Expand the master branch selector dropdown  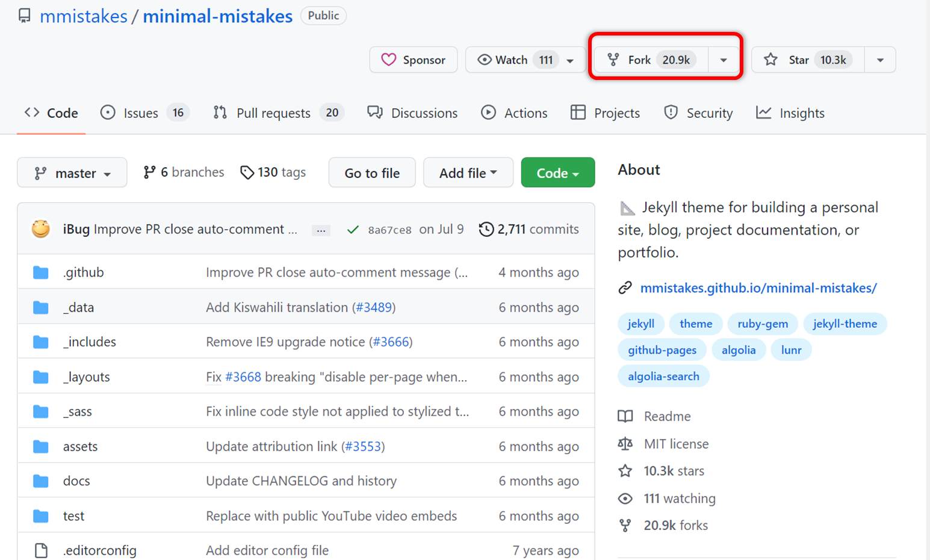72,173
